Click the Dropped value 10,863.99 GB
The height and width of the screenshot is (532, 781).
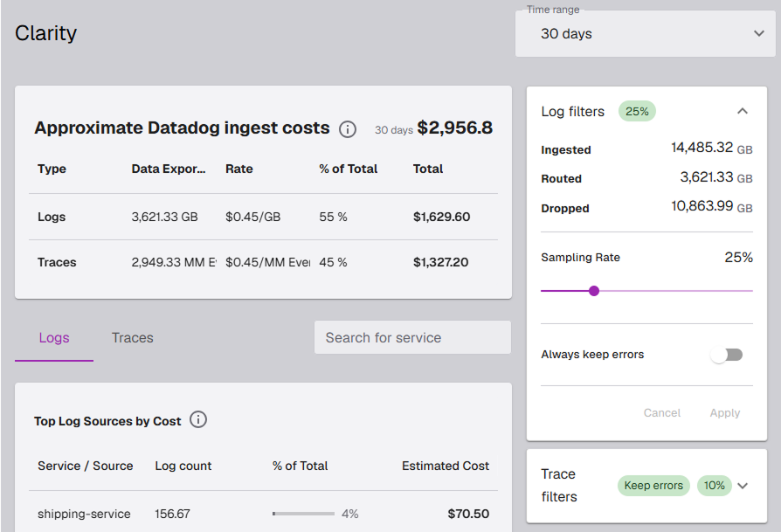pyautogui.click(x=712, y=206)
